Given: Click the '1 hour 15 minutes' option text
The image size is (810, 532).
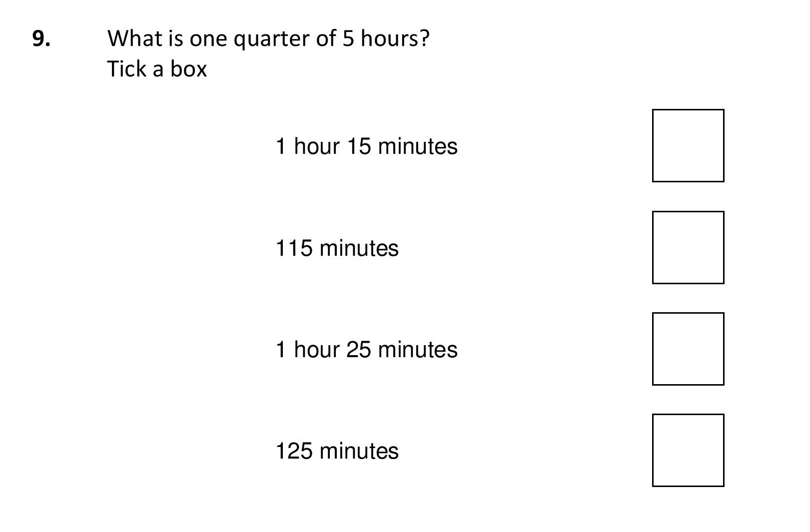Looking at the screenshot, I should tap(366, 146).
